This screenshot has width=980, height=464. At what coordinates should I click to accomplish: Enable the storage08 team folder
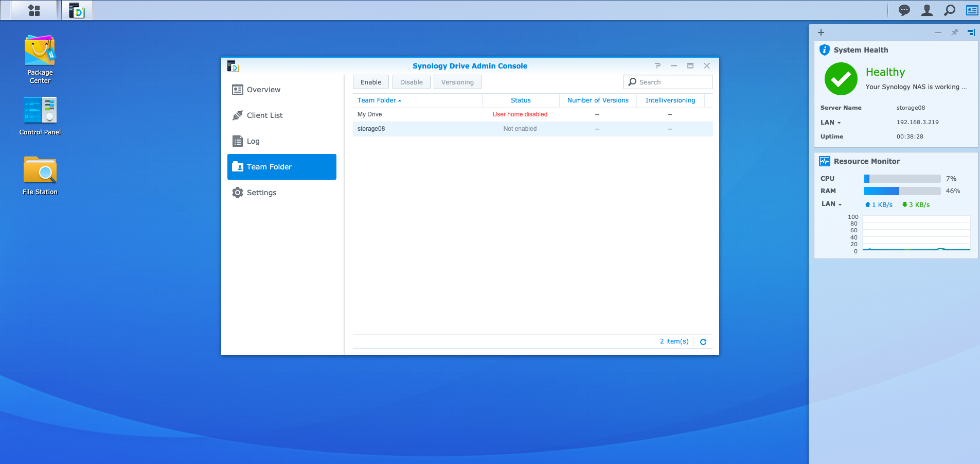[370, 82]
